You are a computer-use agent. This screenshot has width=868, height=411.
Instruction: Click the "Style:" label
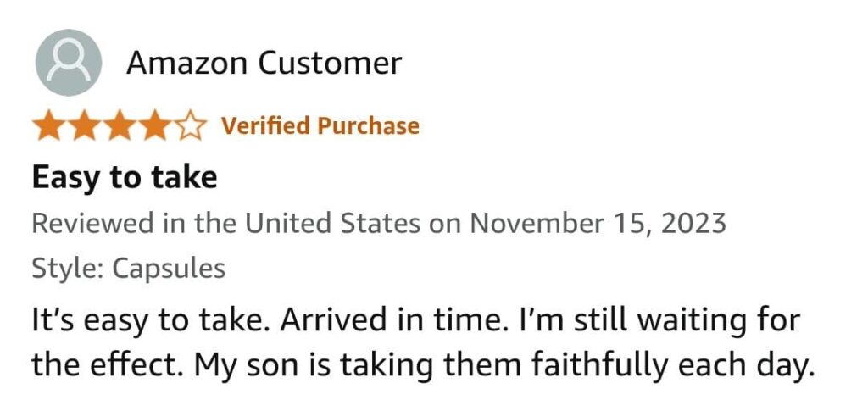pos(68,269)
